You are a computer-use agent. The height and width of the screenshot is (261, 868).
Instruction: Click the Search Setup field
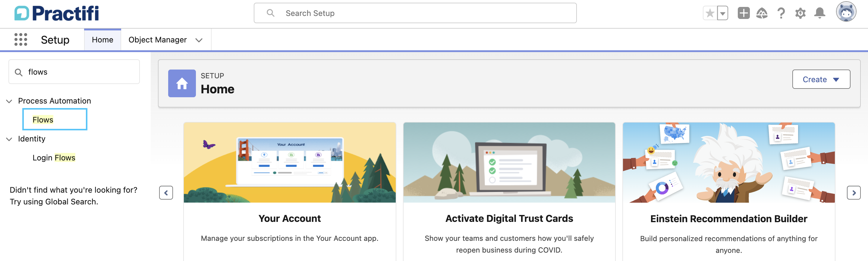[x=415, y=13]
